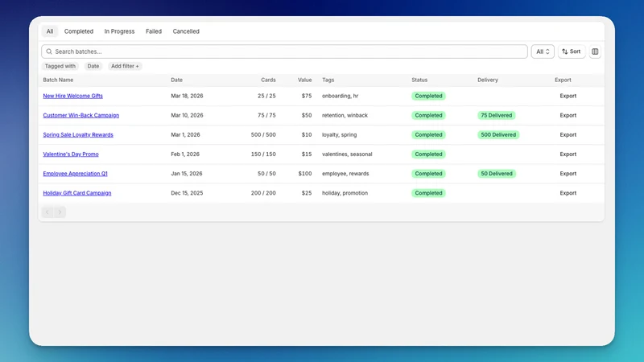The width and height of the screenshot is (644, 362).
Task: Open Holiday Gift Card Campaign batch
Action: pos(77,193)
